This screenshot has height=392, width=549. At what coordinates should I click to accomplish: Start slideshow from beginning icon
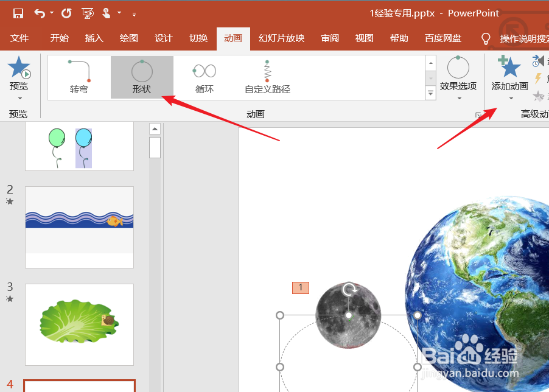coord(88,13)
